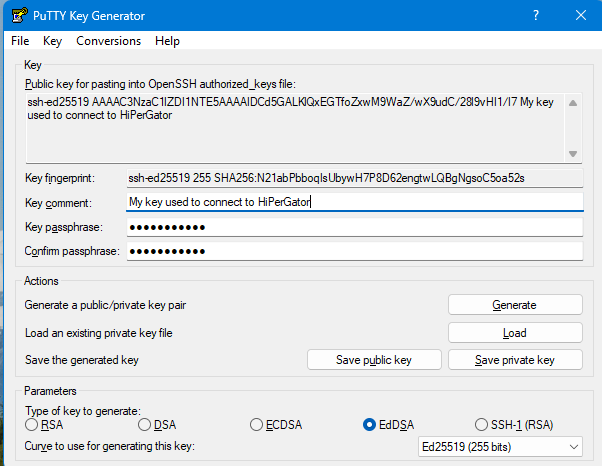Open the Key menu
Screen dimensions: 602x466
[53, 41]
